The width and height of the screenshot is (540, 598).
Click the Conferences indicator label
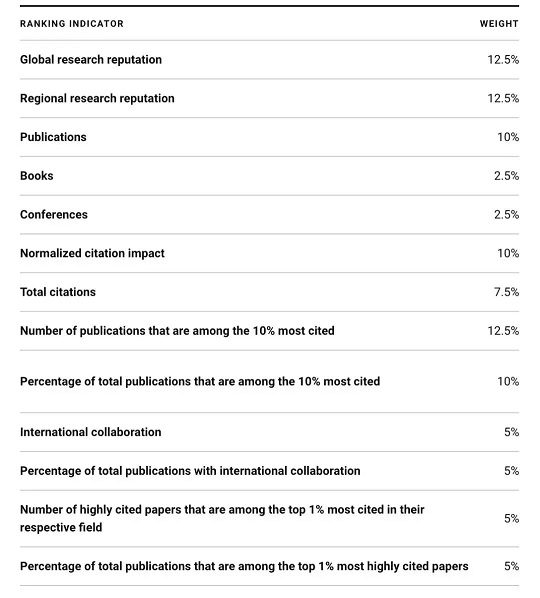point(54,215)
